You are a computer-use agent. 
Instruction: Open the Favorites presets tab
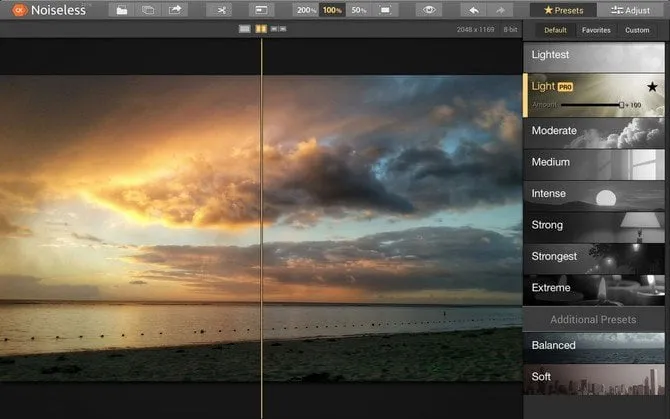coord(596,30)
